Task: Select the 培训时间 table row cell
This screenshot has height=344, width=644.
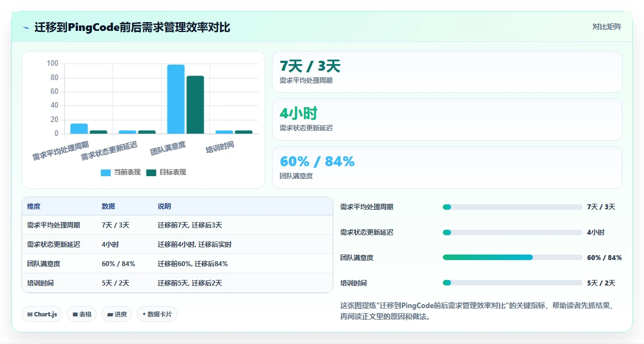Action: 40,283
